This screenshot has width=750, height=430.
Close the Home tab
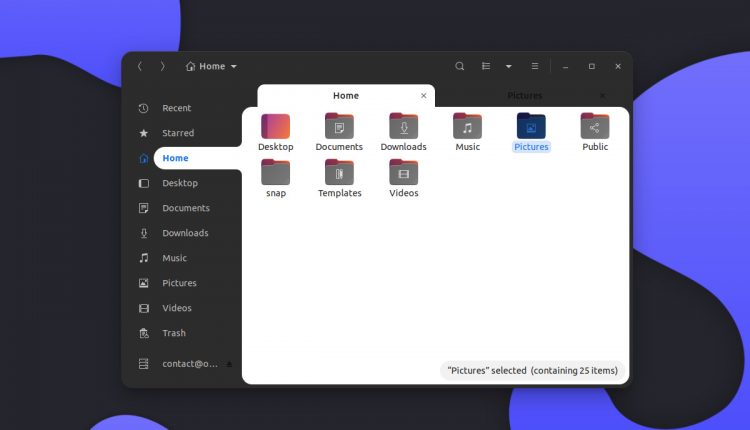pyautogui.click(x=423, y=96)
